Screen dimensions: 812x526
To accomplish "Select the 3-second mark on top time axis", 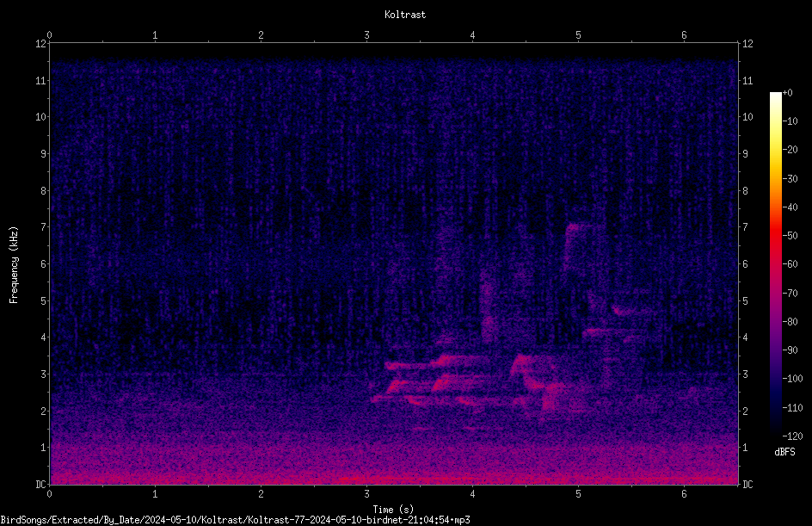I will tap(366, 35).
